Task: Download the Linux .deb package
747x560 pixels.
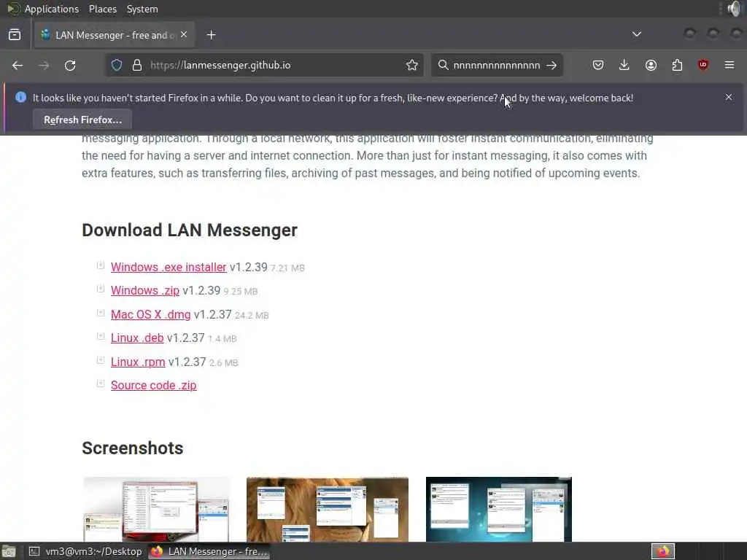Action: (x=137, y=338)
